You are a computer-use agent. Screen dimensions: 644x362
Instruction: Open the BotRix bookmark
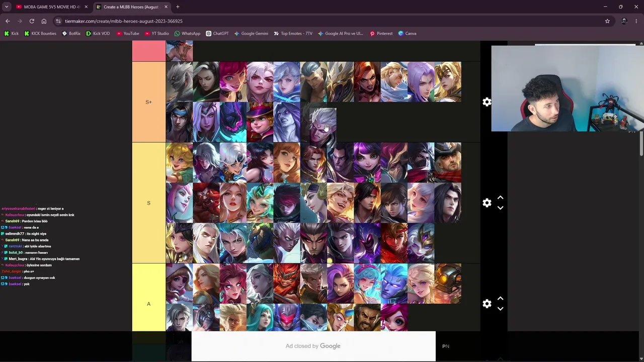[x=71, y=33]
